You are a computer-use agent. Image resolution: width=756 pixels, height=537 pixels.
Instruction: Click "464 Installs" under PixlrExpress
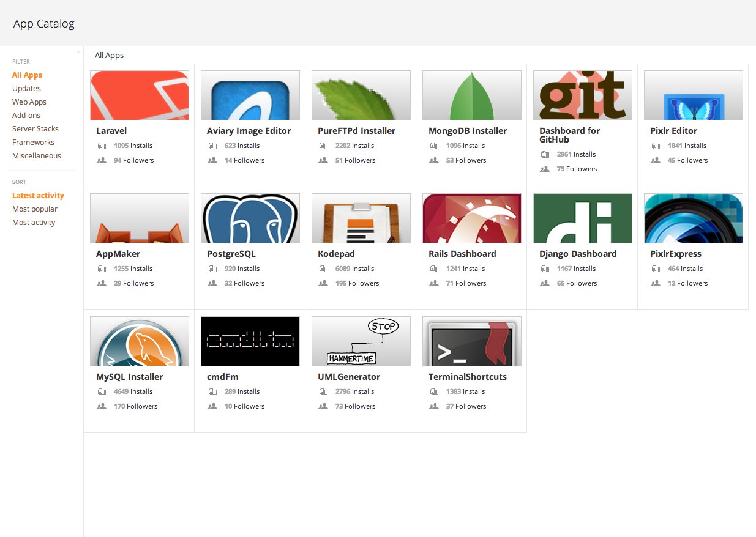(x=685, y=268)
